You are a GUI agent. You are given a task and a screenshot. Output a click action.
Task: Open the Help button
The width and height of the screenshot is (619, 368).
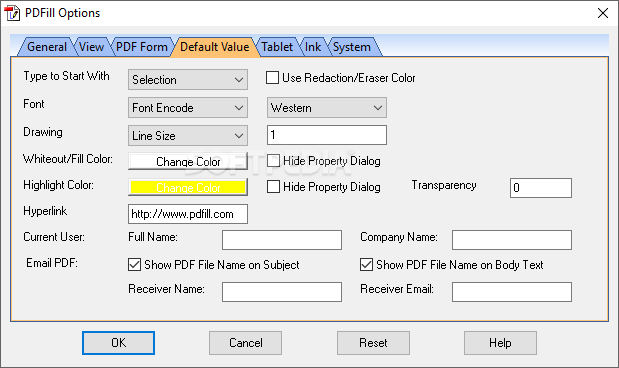[500, 343]
